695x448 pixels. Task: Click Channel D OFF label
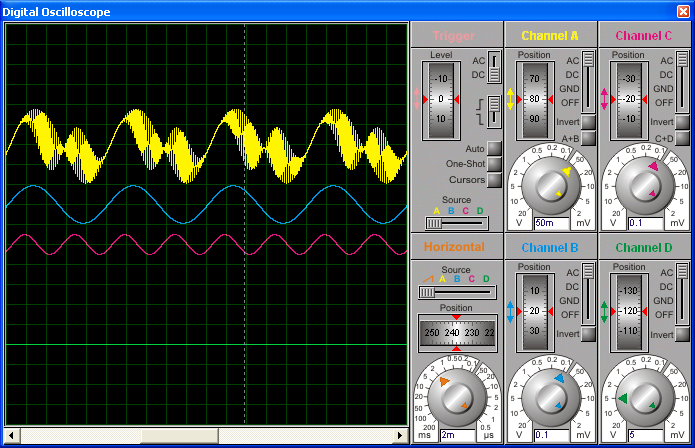click(664, 315)
